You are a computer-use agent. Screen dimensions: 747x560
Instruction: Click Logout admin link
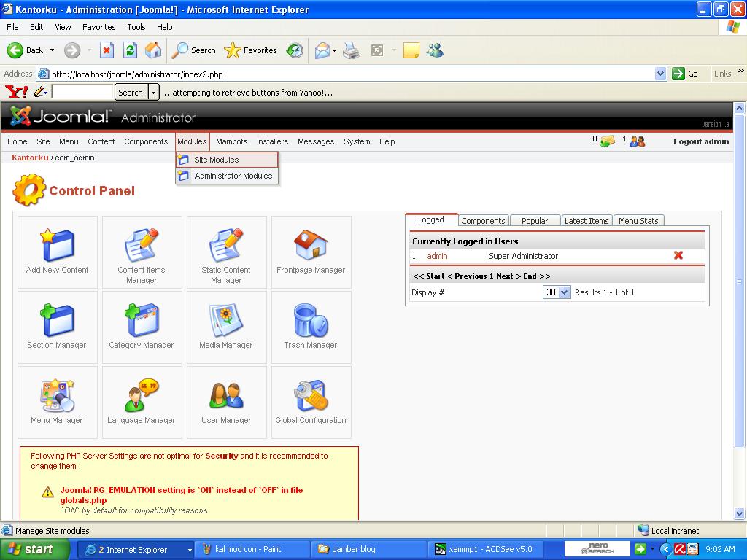point(701,141)
